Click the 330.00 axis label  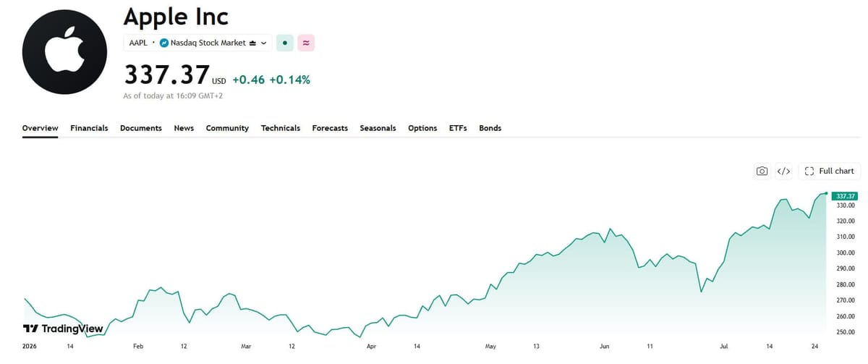tap(846, 206)
